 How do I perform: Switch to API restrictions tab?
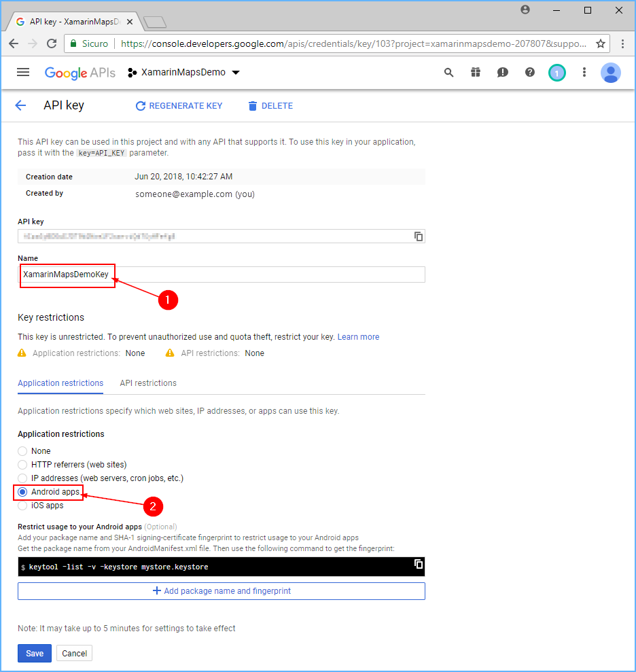pyautogui.click(x=148, y=383)
